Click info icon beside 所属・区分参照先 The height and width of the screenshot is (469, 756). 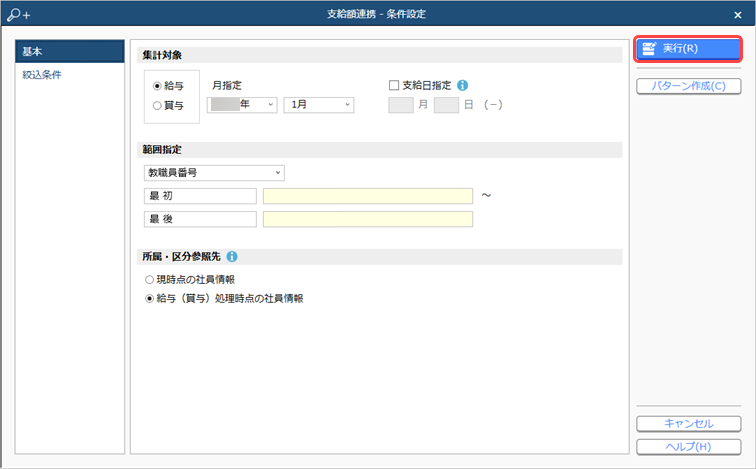tap(232, 256)
